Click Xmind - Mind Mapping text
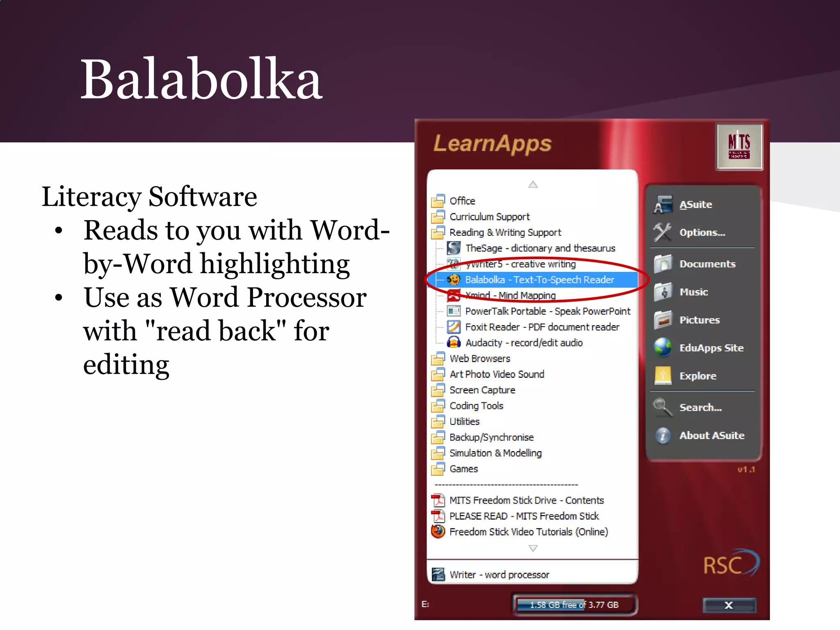Viewport: 840px width, 630px height. click(510, 295)
